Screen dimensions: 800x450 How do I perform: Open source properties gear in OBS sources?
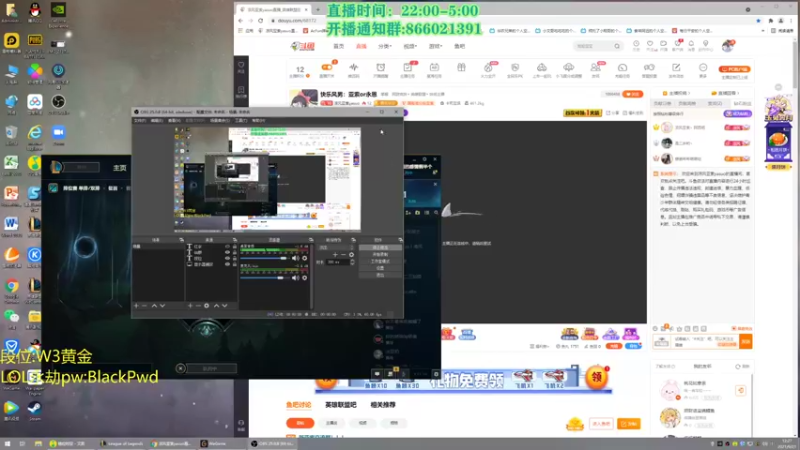coord(207,306)
